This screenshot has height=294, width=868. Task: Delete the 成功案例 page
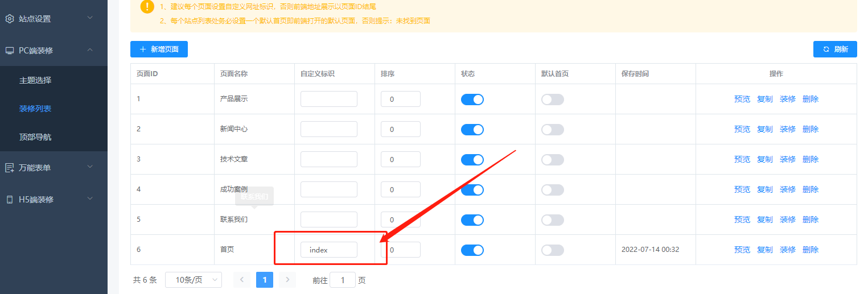coord(811,189)
